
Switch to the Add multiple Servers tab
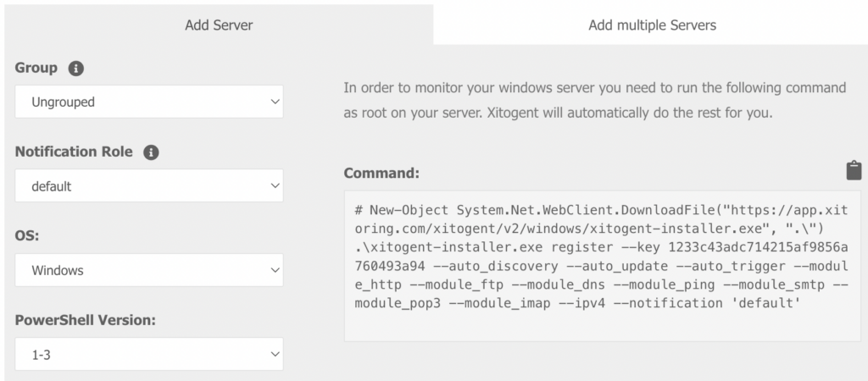[652, 25]
